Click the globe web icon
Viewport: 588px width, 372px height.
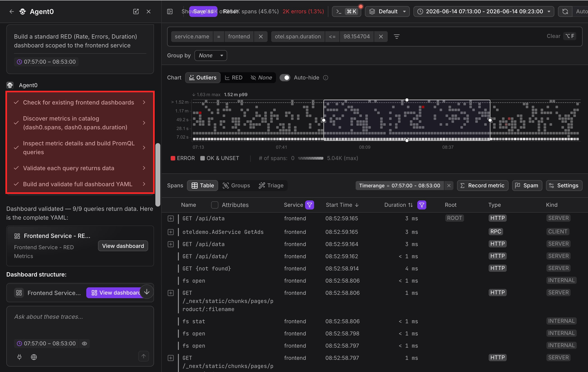coord(34,357)
